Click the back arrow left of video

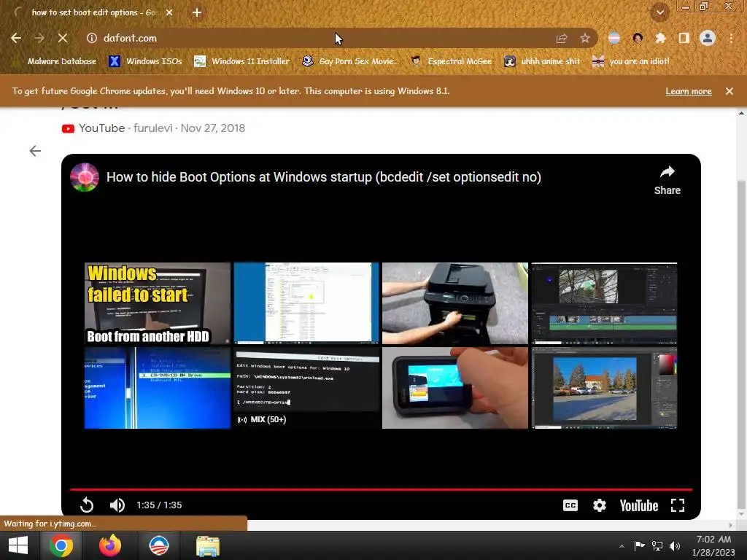tap(35, 151)
